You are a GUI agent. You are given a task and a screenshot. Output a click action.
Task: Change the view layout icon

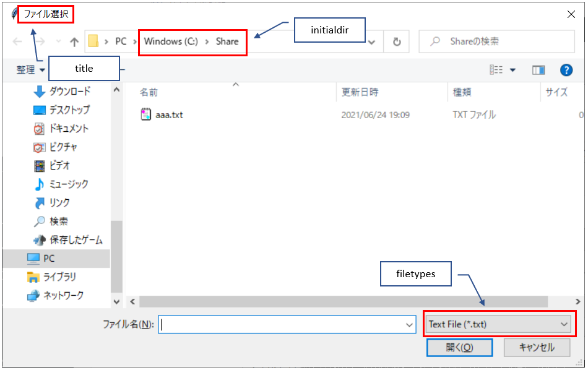pyautogui.click(x=496, y=70)
